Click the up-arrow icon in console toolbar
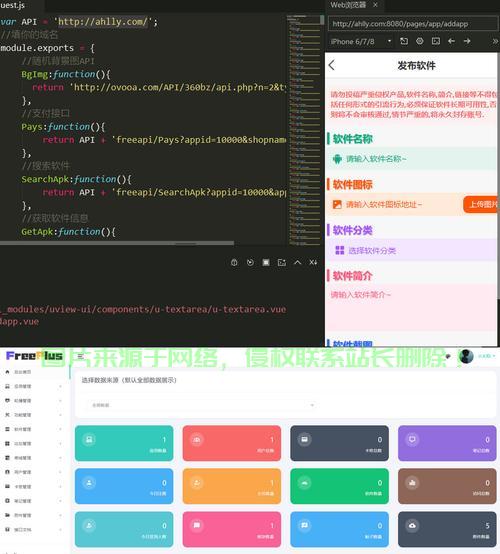 [x=298, y=262]
